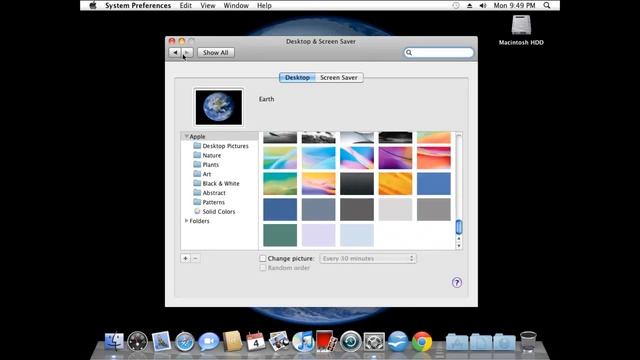Open the System Preferences menu
Image resolution: width=640 pixels, height=360 pixels.
[x=138, y=6]
